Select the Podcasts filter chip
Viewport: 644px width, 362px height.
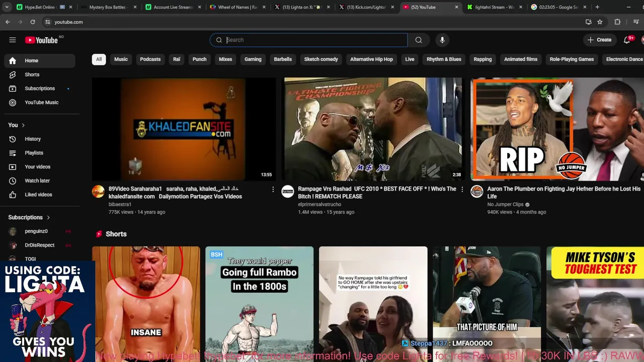pyautogui.click(x=150, y=59)
